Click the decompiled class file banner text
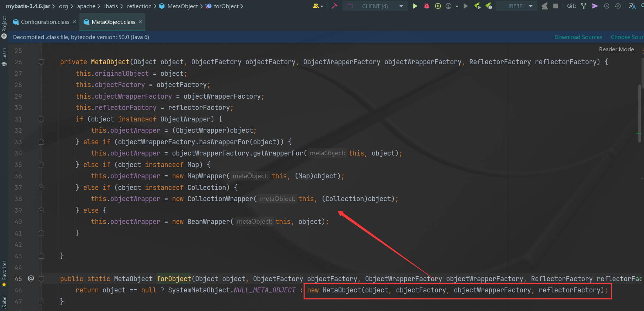 (81, 37)
